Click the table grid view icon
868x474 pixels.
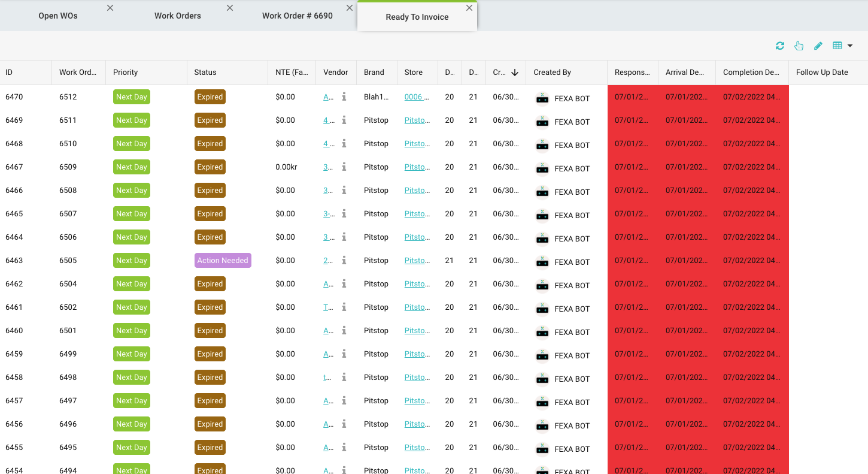(x=837, y=46)
